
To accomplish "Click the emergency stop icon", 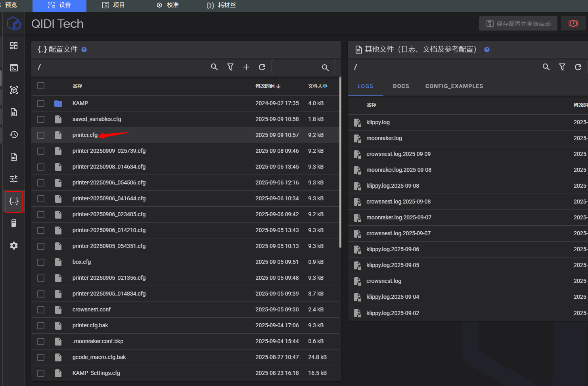I will tap(573, 23).
